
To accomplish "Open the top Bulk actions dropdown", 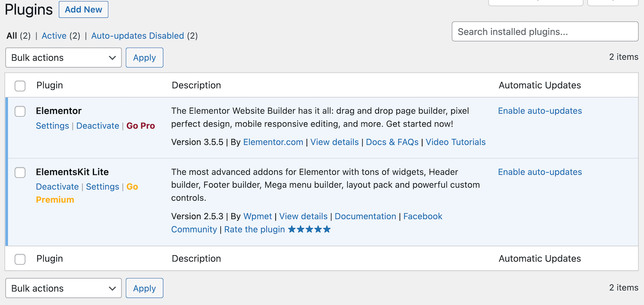I will 63,58.
